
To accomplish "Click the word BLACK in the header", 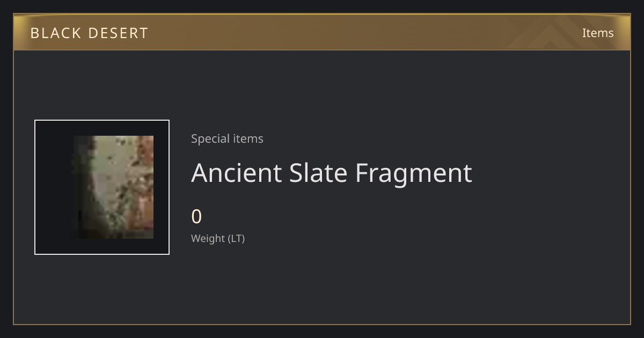I will [56, 33].
